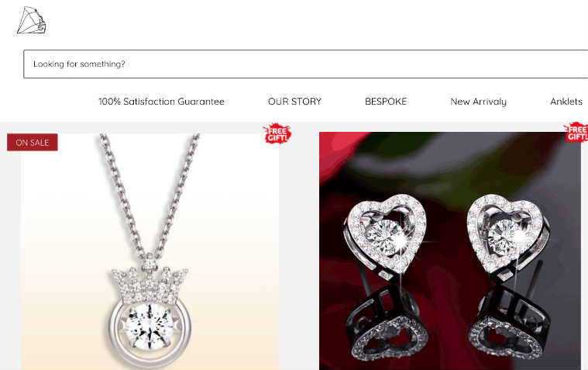Browse the New Arrivals section
Viewport: 588px width, 370px height.
point(478,102)
